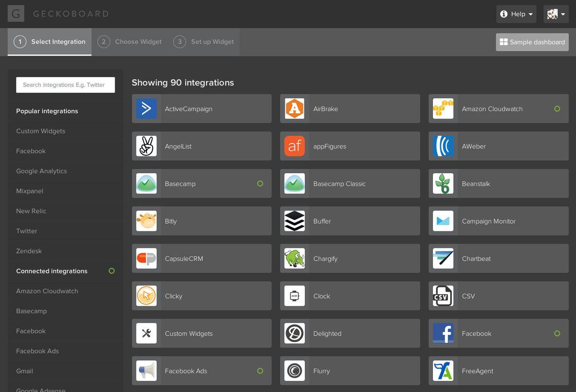
Task: Click the FreeAgent card label
Action: (478, 371)
